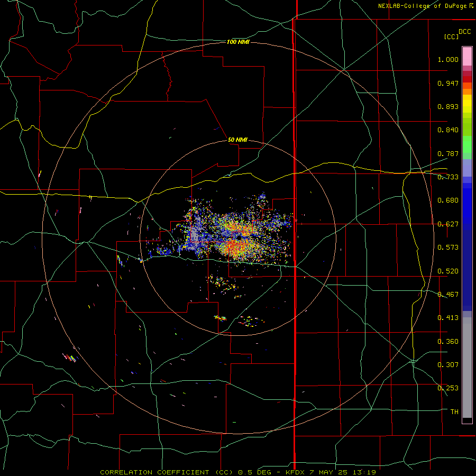Screen dimensions: 476x476
Task: Click the 0.627 scale value
Action: point(448,224)
